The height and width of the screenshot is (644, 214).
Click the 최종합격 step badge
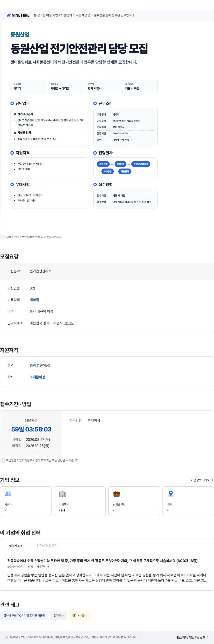[125, 171]
